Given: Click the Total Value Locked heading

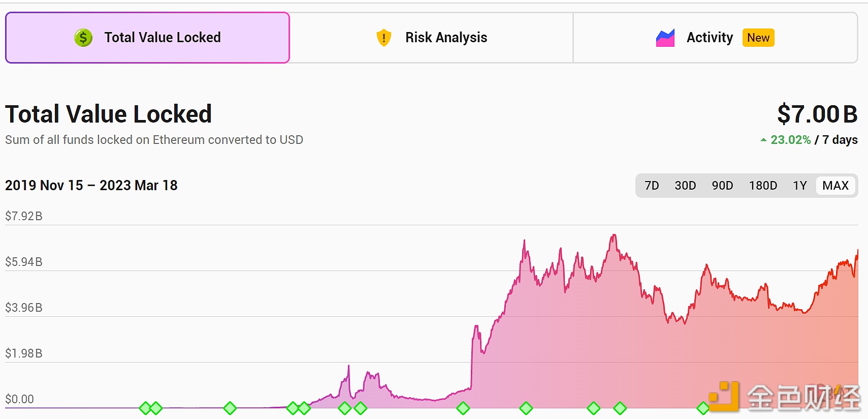Looking at the screenshot, I should (108, 114).
